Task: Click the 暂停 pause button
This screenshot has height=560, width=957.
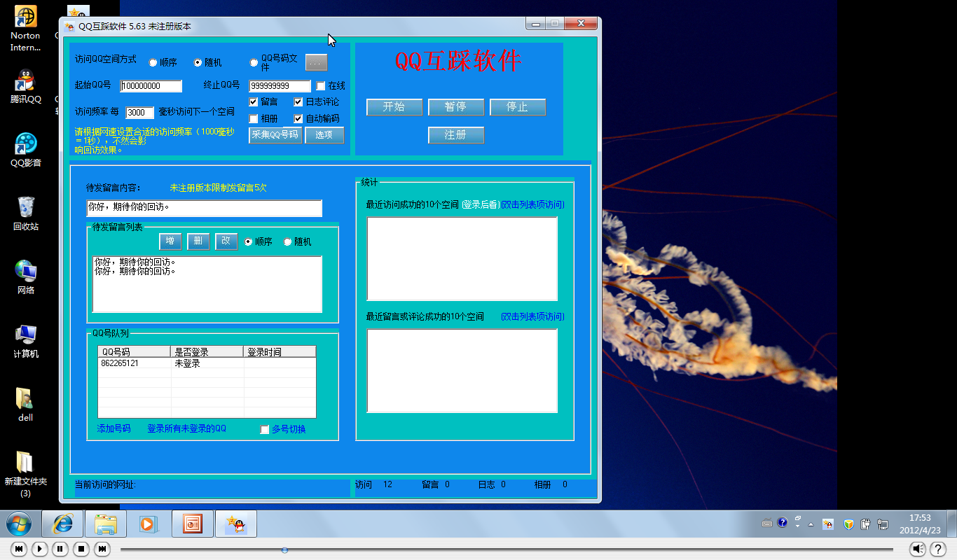Action: click(x=456, y=107)
